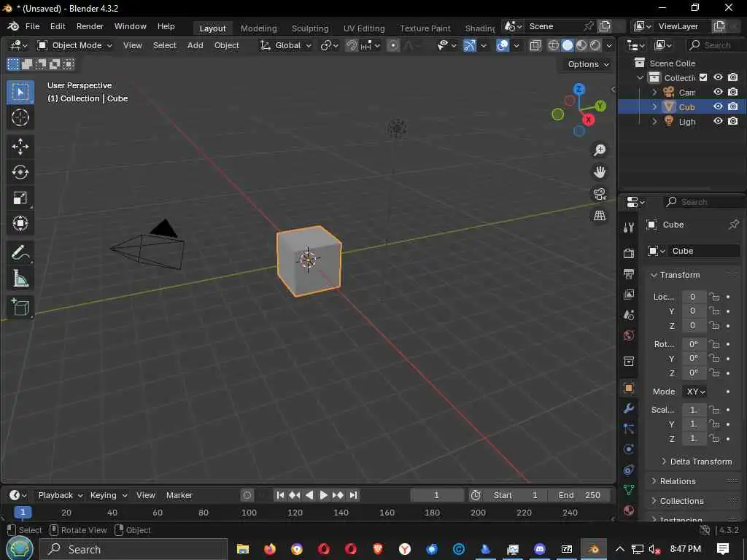The width and height of the screenshot is (747, 560).
Task: Open the Physics properties tab
Action: pos(628,449)
